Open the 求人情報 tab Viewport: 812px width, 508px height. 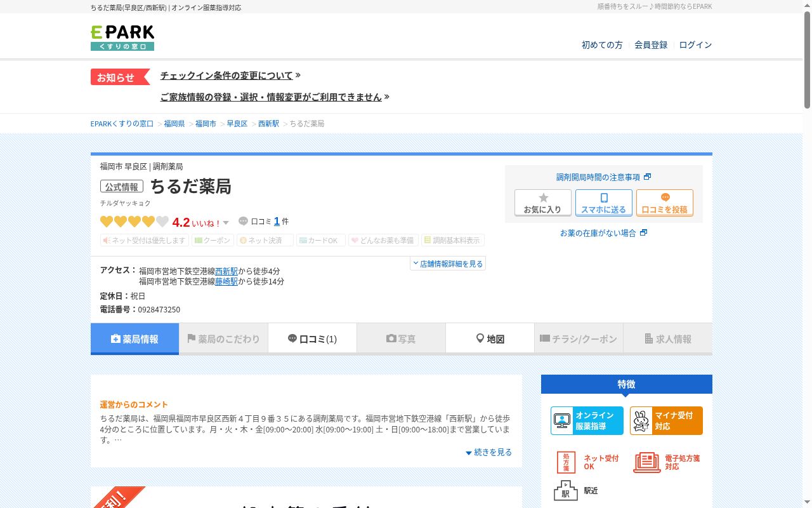668,338
